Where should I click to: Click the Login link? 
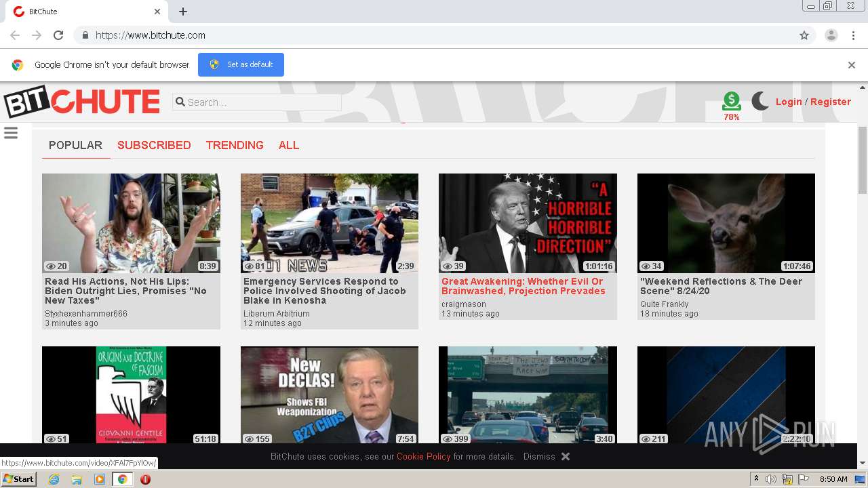point(789,102)
